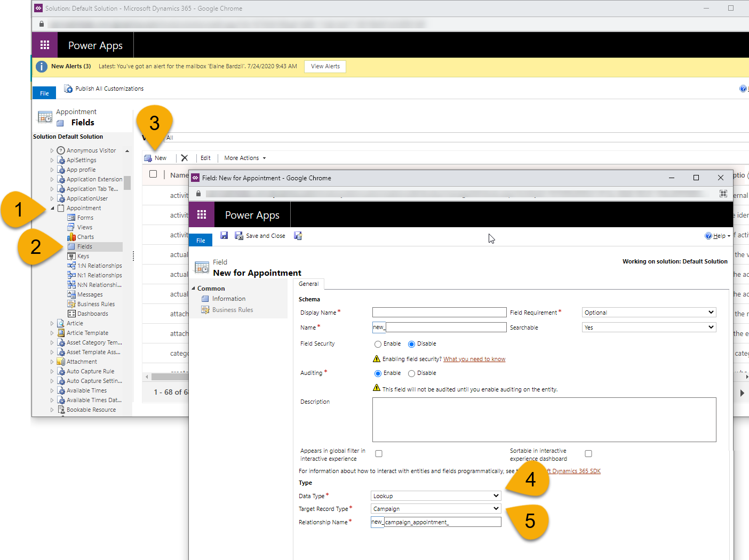
Task: Select the Keys icon under Appointment
Action: 71,256
